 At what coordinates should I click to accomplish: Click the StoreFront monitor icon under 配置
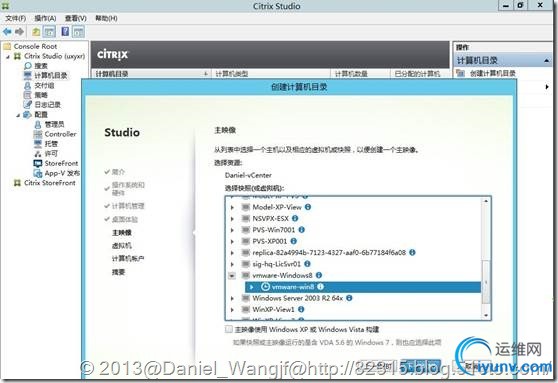point(38,163)
